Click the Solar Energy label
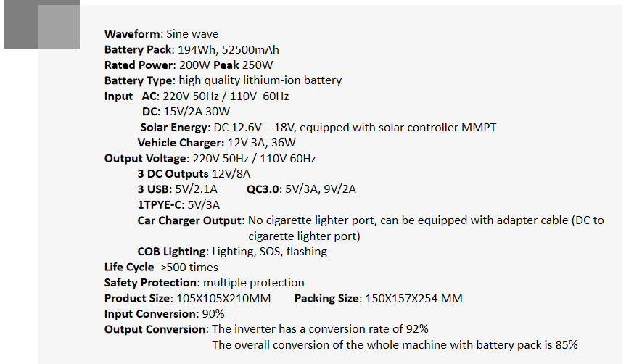Image resolution: width=634 pixels, height=364 pixels. point(174,128)
